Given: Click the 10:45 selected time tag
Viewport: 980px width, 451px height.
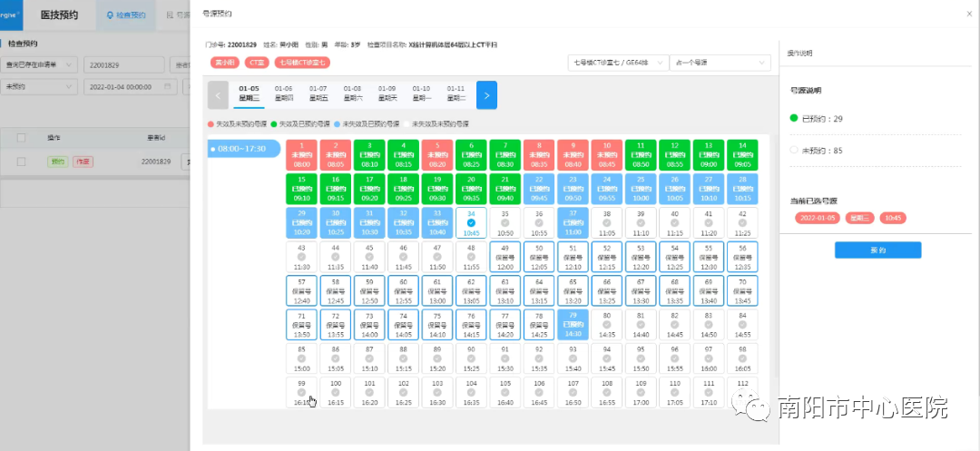Looking at the screenshot, I should point(893,218).
